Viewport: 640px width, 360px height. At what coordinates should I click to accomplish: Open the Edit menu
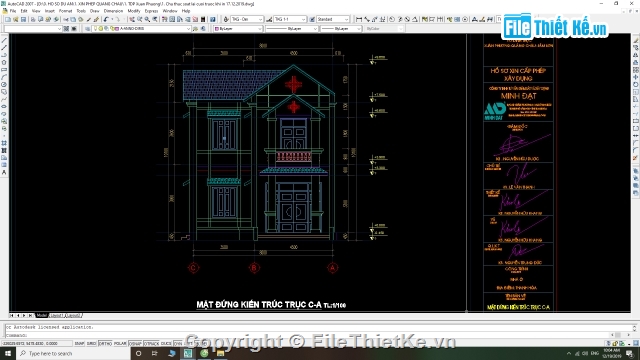tap(24, 11)
